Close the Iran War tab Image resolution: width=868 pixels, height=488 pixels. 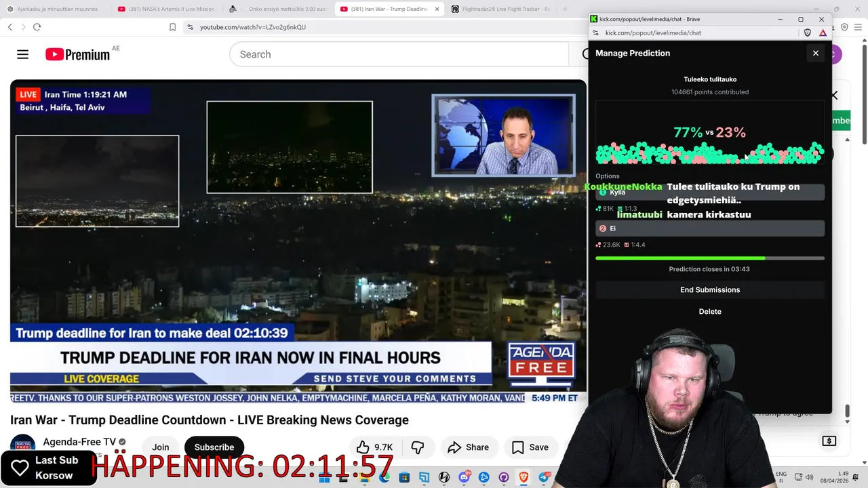tap(437, 9)
